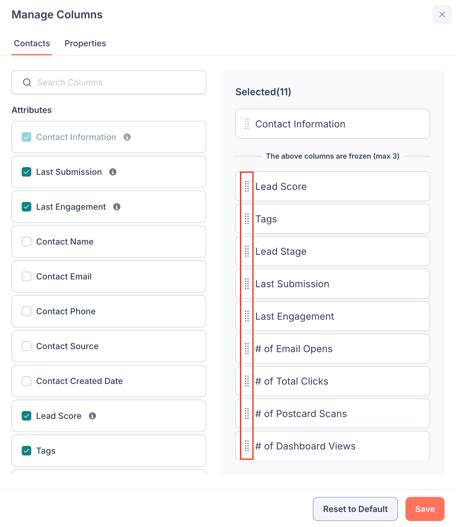
Task: Click the Contact Information info icon
Action: (x=127, y=137)
